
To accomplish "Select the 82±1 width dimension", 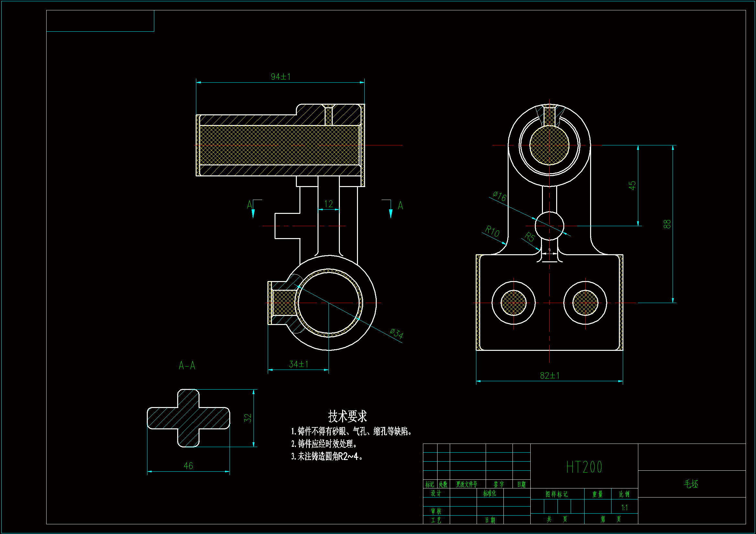I will click(x=550, y=375).
